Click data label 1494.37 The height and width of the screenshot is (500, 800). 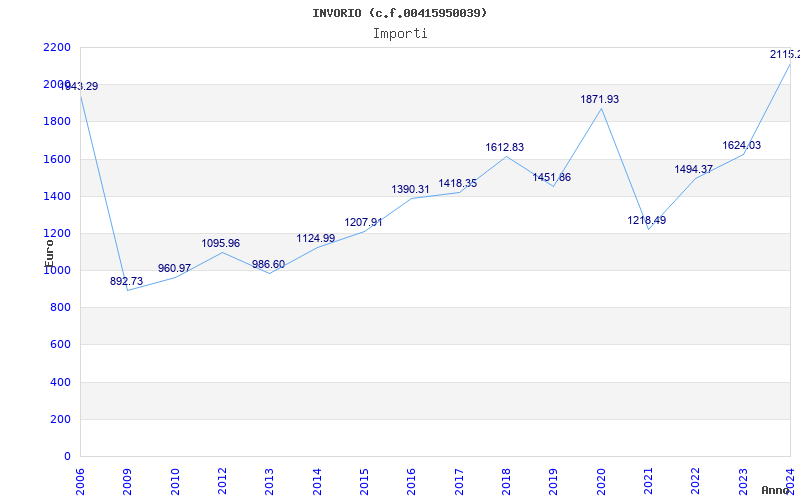coord(694,169)
